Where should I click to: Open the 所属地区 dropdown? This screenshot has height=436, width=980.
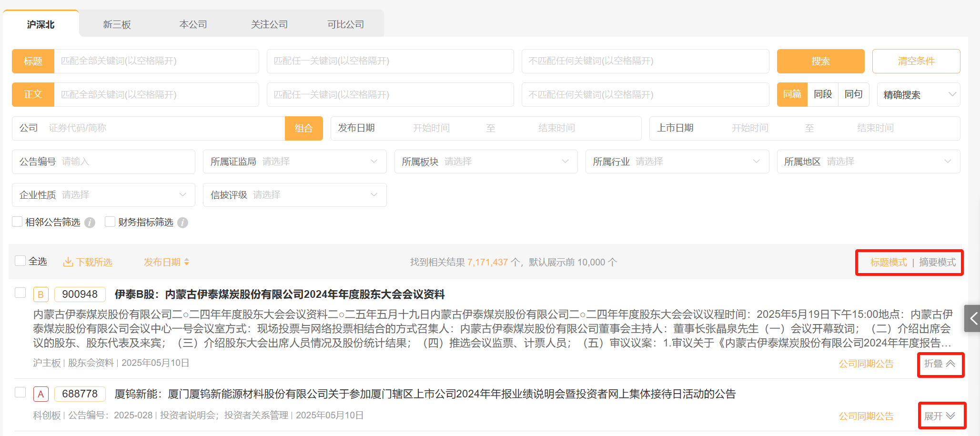[x=869, y=162]
